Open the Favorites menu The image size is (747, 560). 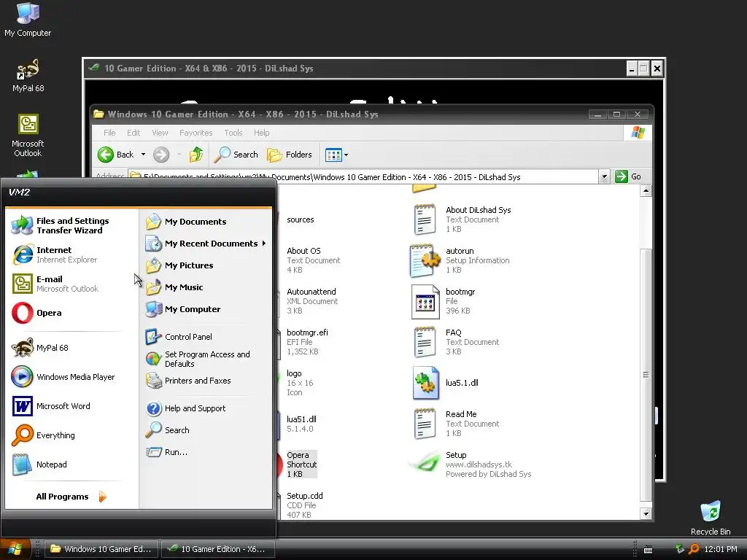coord(196,133)
